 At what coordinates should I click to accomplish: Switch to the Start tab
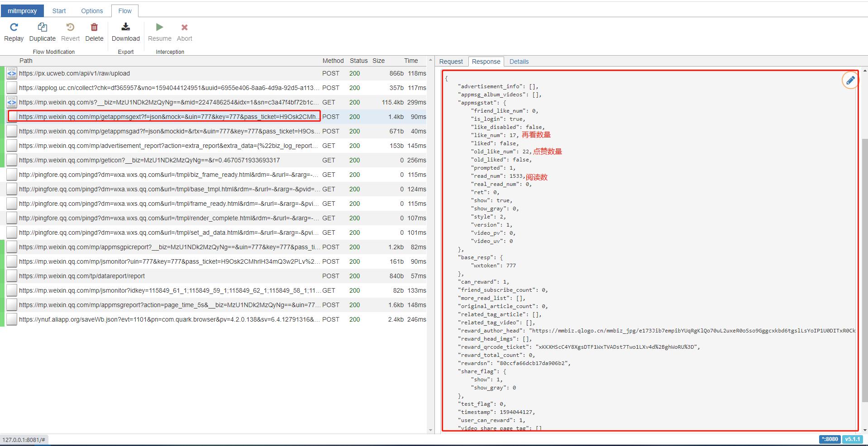(x=59, y=11)
